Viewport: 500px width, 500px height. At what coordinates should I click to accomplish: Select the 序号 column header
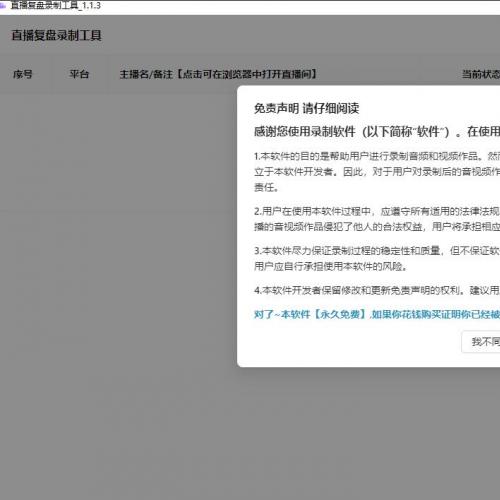click(x=23, y=74)
